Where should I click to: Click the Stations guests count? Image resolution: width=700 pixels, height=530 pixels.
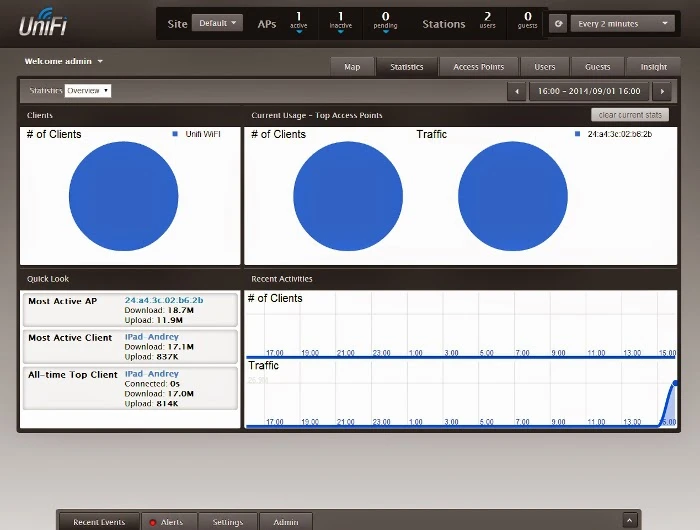click(x=527, y=21)
